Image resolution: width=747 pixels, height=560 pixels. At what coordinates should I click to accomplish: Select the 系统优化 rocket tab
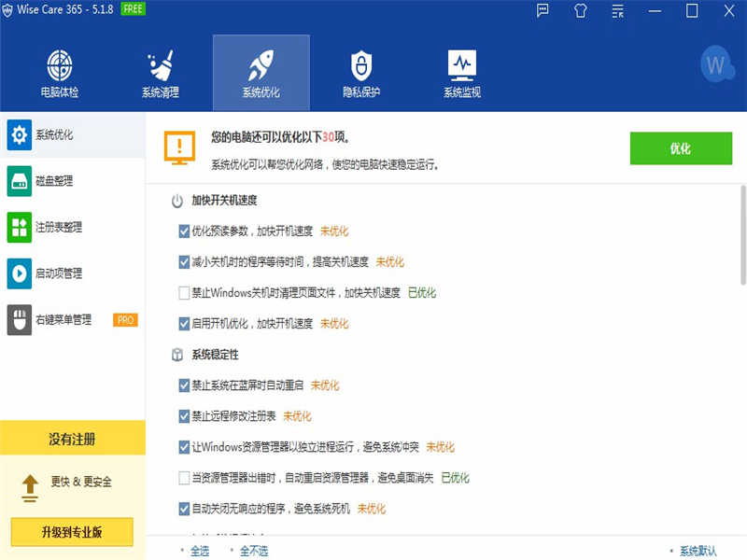pyautogui.click(x=261, y=73)
